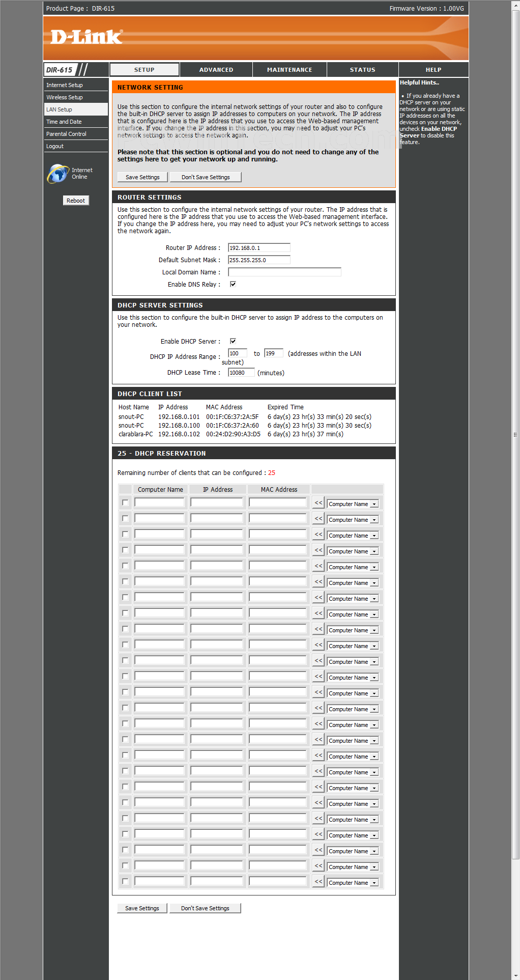Check the tenth DHCP reservation row checkbox
The height and width of the screenshot is (980, 520).
click(x=125, y=645)
